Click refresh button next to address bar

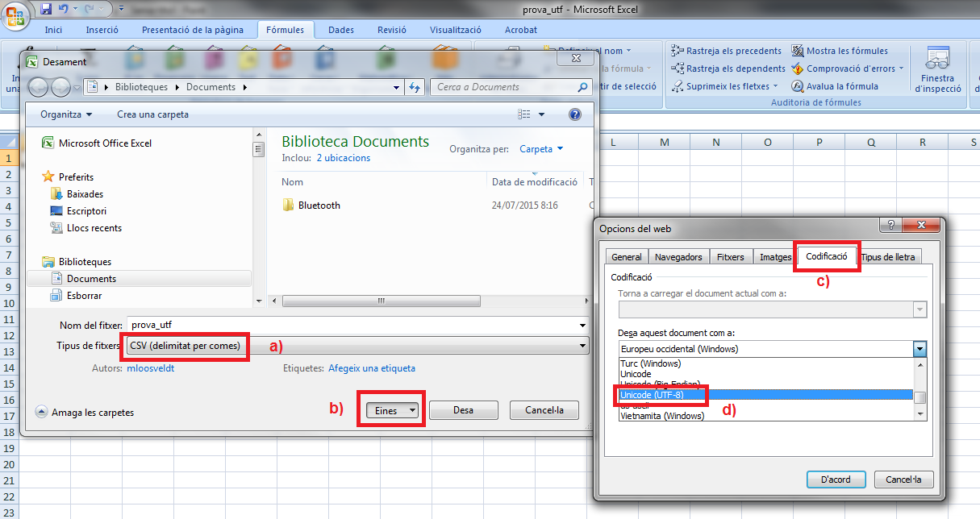(x=415, y=87)
